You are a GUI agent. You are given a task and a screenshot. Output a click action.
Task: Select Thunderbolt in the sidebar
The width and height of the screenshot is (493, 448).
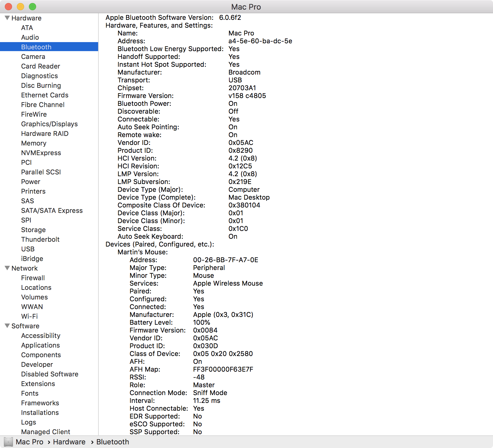(40, 239)
